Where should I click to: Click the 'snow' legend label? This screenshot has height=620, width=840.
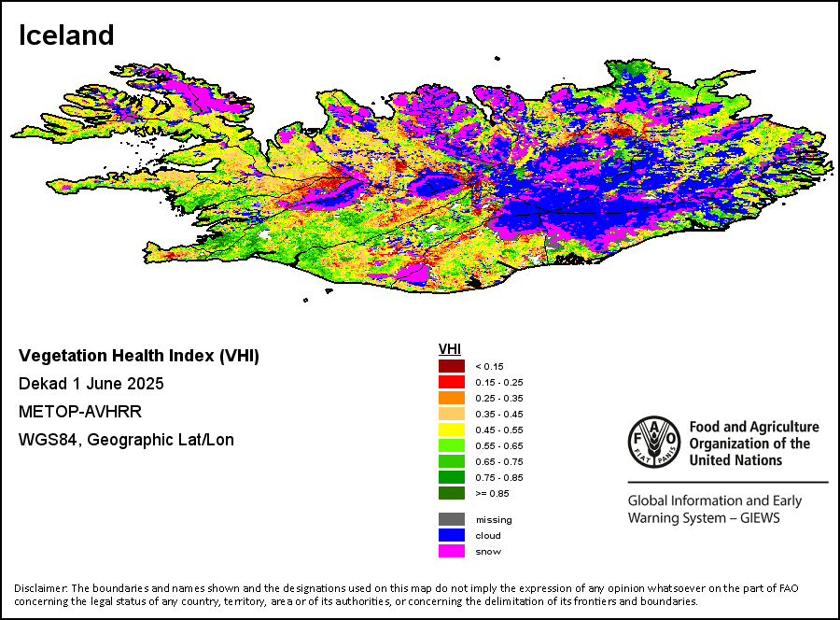pyautogui.click(x=488, y=552)
